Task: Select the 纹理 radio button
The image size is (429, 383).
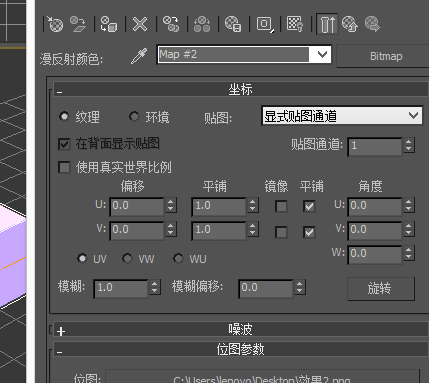Action: click(64, 116)
